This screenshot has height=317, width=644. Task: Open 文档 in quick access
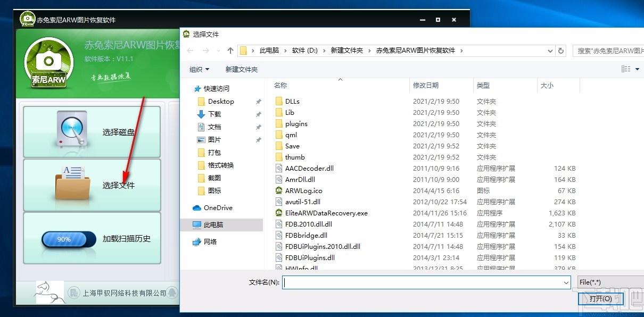pyautogui.click(x=214, y=127)
